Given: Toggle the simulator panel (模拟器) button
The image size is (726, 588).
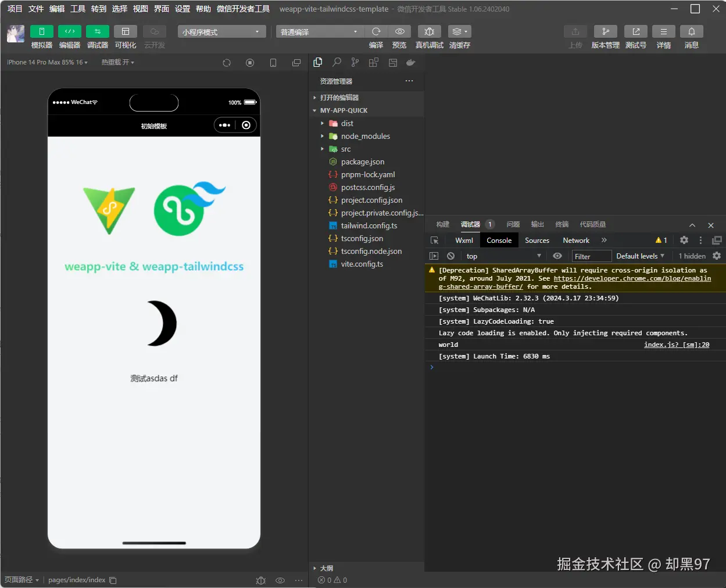Looking at the screenshot, I should pyautogui.click(x=42, y=31).
